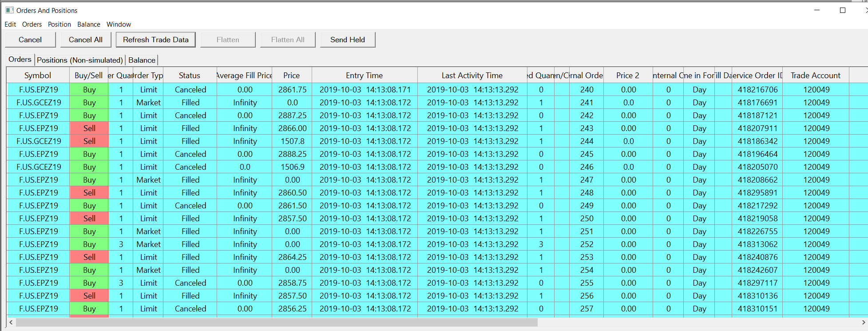
Task: Click the Symbol column header
Action: (38, 76)
